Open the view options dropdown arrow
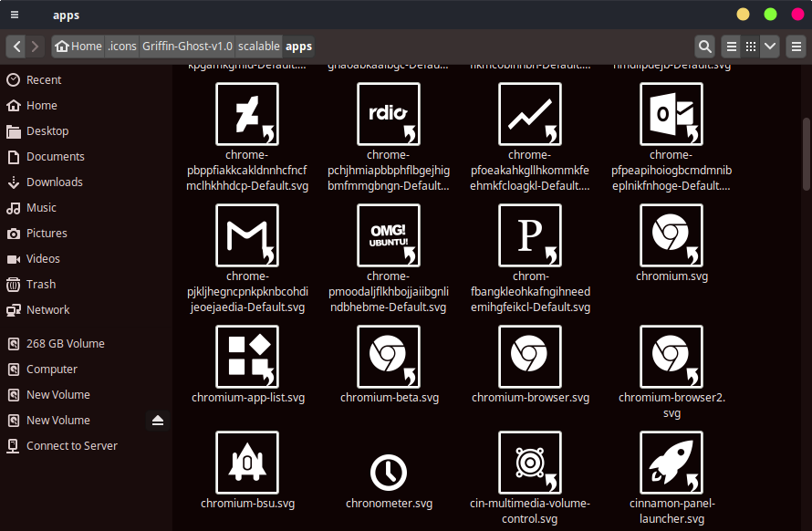 (770, 47)
